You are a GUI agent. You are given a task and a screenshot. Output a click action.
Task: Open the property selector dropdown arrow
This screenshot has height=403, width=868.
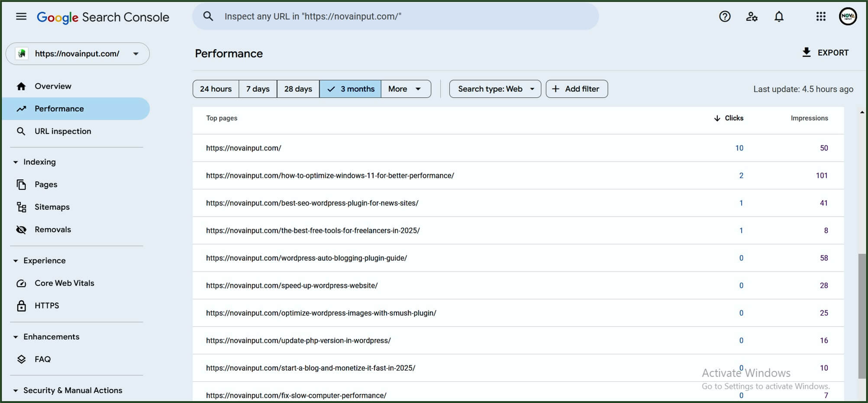tap(136, 54)
